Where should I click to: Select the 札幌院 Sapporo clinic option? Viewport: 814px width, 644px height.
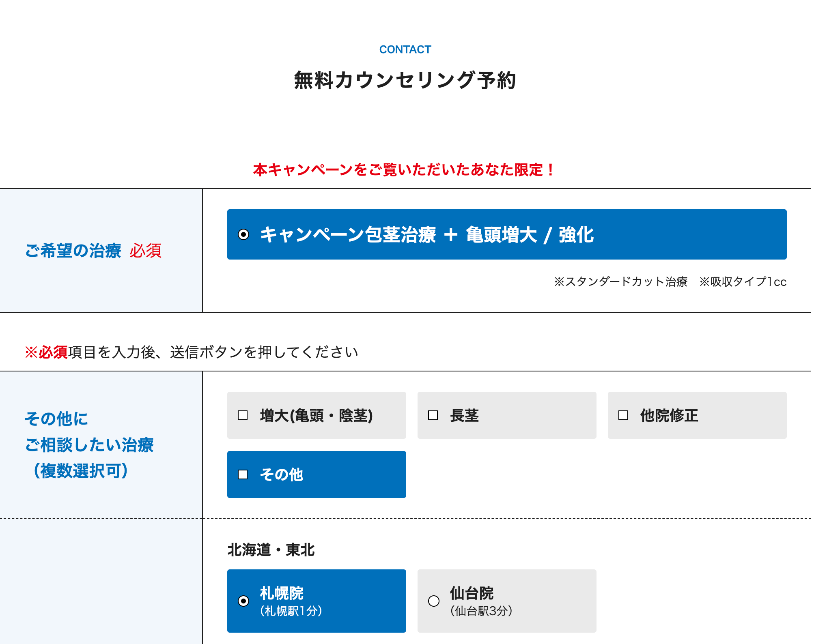point(244,602)
